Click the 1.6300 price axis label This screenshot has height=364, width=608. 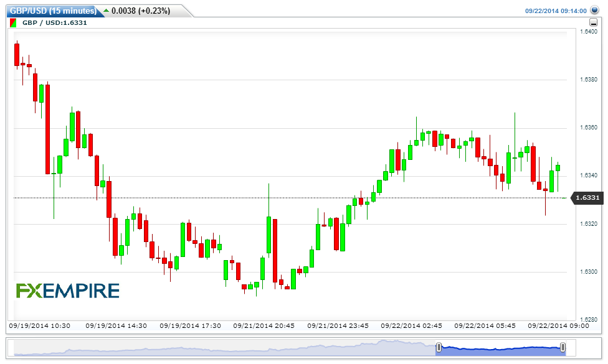tap(588, 272)
